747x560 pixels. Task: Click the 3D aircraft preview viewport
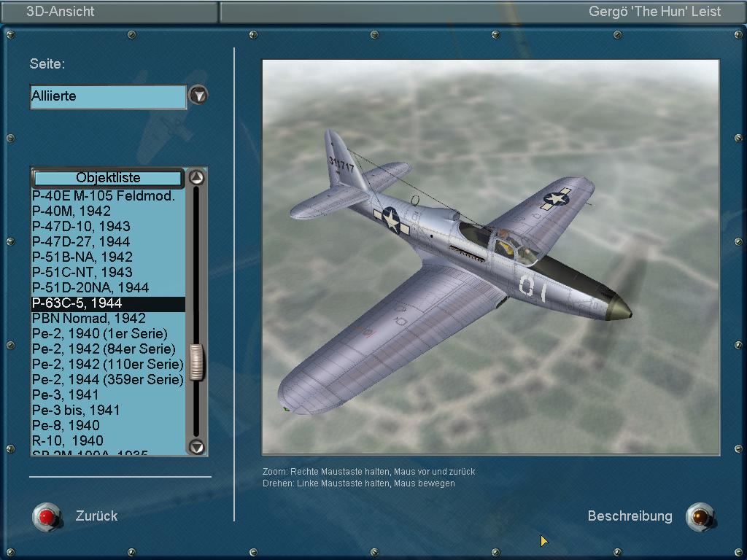tap(491, 257)
